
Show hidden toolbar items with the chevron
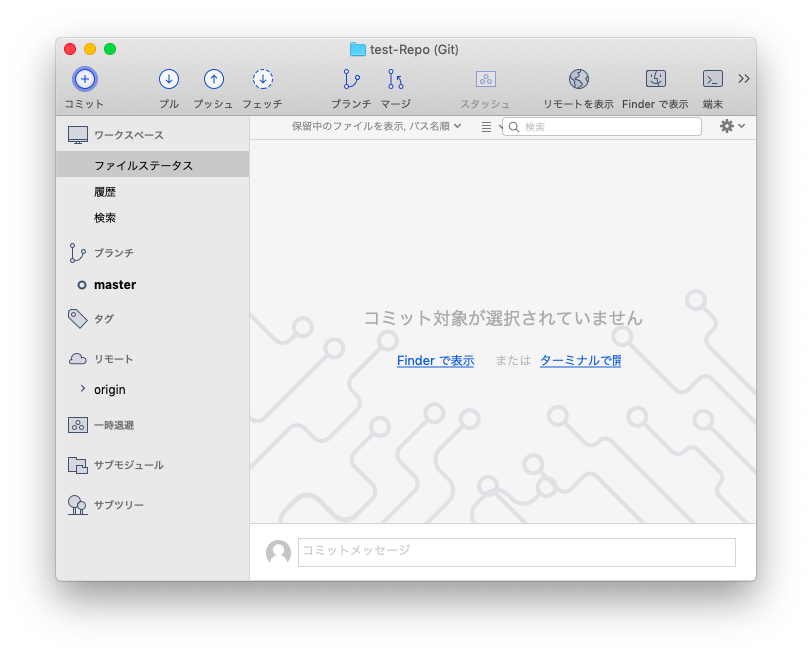point(743,77)
